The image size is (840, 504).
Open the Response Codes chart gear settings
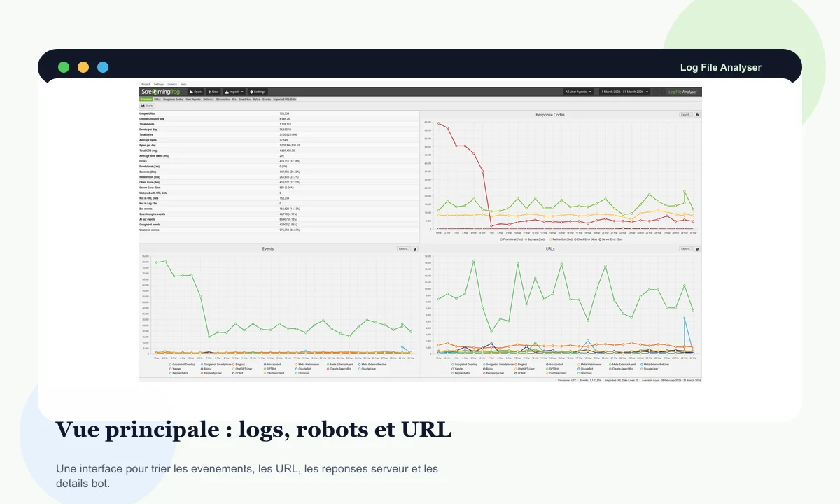point(697,114)
